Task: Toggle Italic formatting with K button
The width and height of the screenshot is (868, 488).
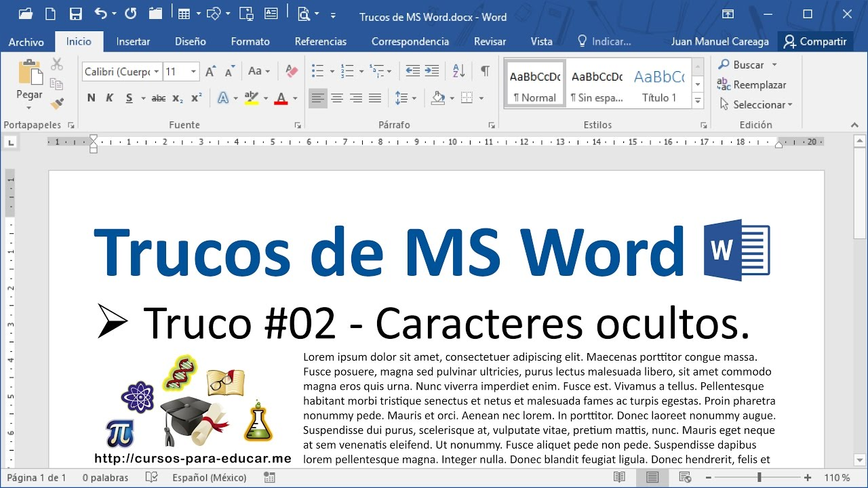Action: pos(109,98)
